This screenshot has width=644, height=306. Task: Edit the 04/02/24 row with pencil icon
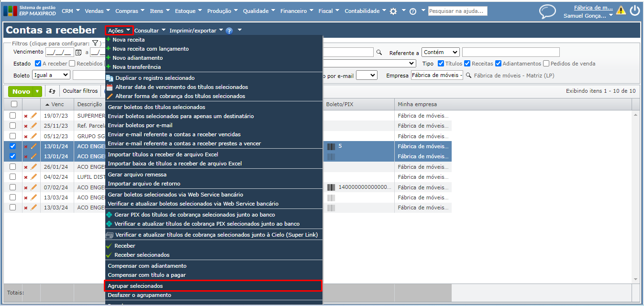pos(33,177)
